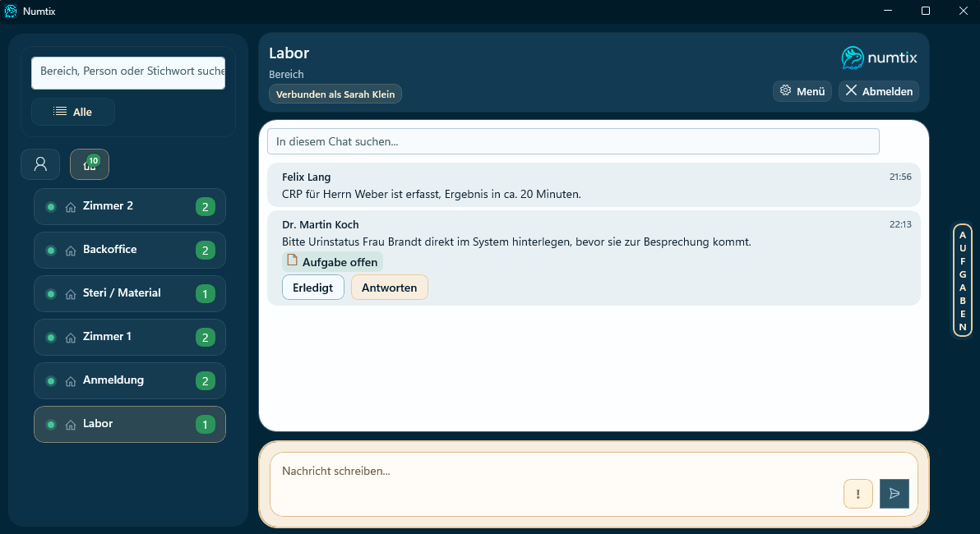Mark the task as Erledigt
This screenshot has height=534, width=980.
[313, 288]
